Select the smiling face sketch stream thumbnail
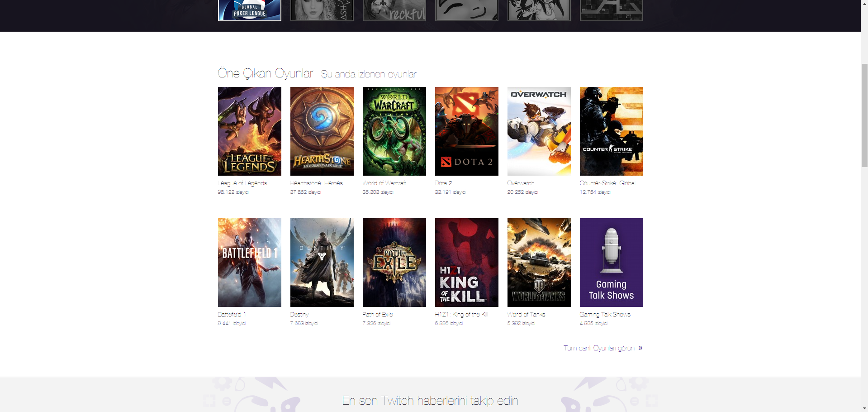 pyautogui.click(x=466, y=10)
